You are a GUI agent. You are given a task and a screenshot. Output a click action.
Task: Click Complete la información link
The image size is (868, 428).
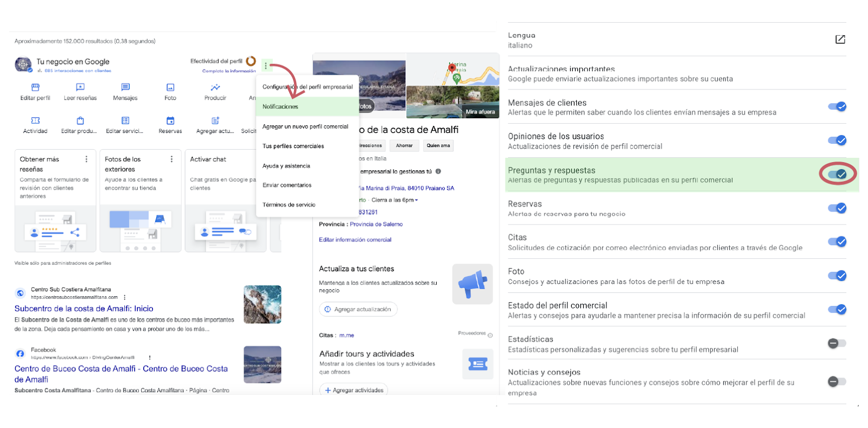229,71
